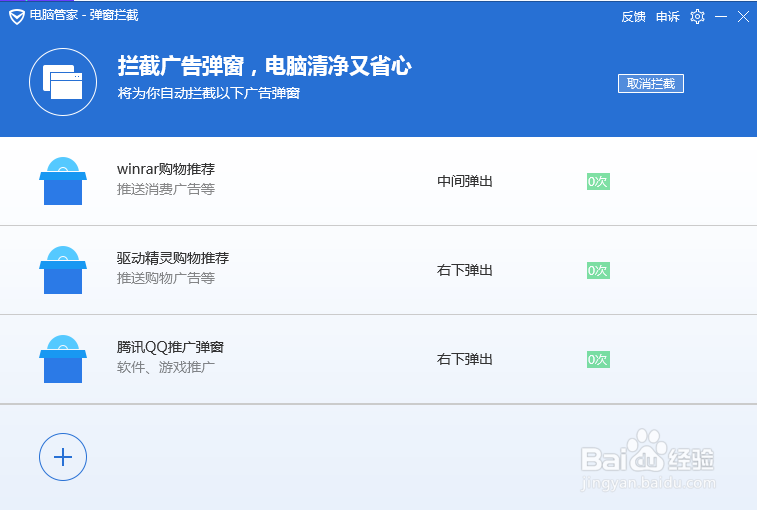Click the 取消拦截 button
The height and width of the screenshot is (510, 757).
pos(651,84)
